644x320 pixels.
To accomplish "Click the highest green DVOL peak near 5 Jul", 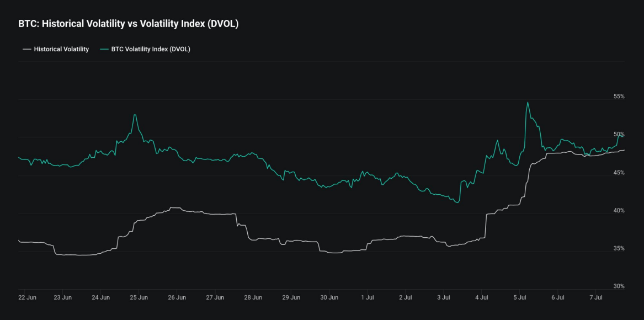I will point(528,102).
